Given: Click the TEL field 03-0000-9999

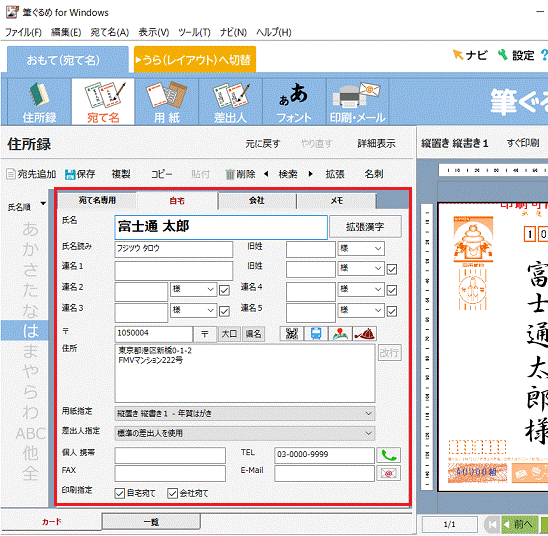Looking at the screenshot, I should click(x=324, y=455).
